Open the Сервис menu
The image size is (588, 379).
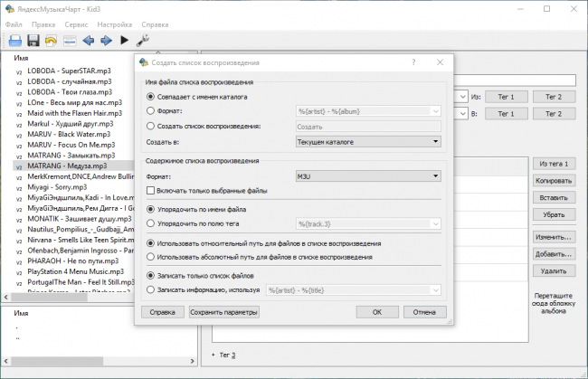pos(76,24)
